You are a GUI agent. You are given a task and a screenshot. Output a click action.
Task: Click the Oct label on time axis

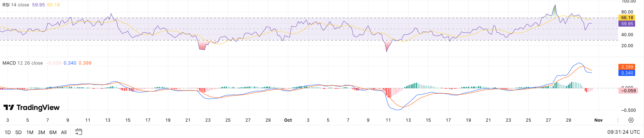[288, 120]
